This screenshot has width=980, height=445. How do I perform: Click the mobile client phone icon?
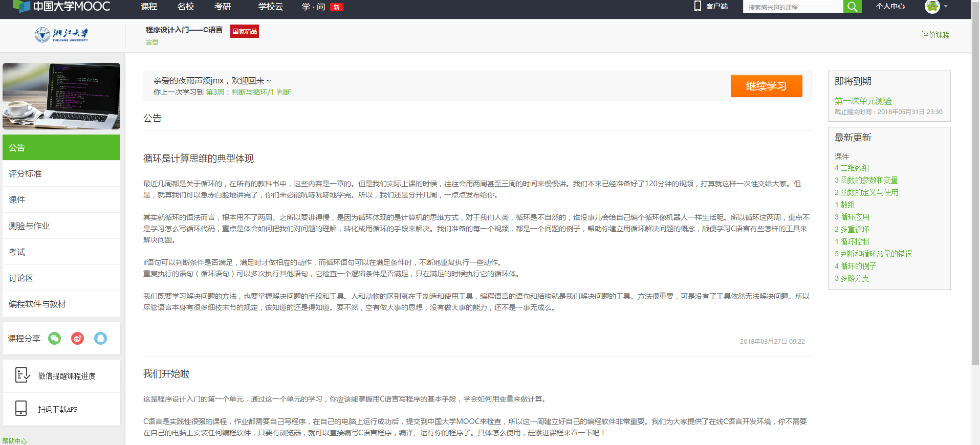[x=697, y=6]
